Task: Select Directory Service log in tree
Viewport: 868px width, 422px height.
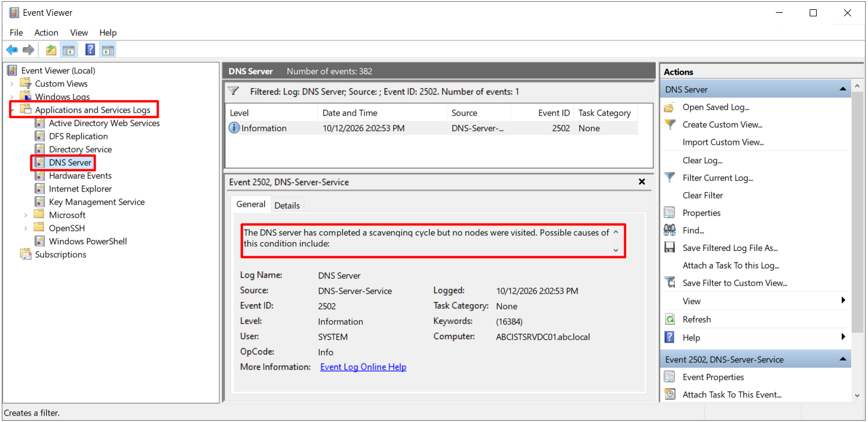Action: coord(80,149)
